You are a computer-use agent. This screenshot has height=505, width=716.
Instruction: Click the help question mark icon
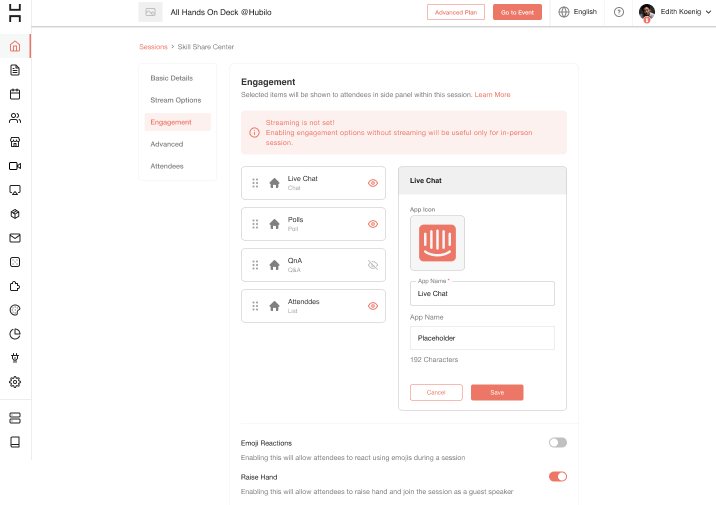coord(619,12)
